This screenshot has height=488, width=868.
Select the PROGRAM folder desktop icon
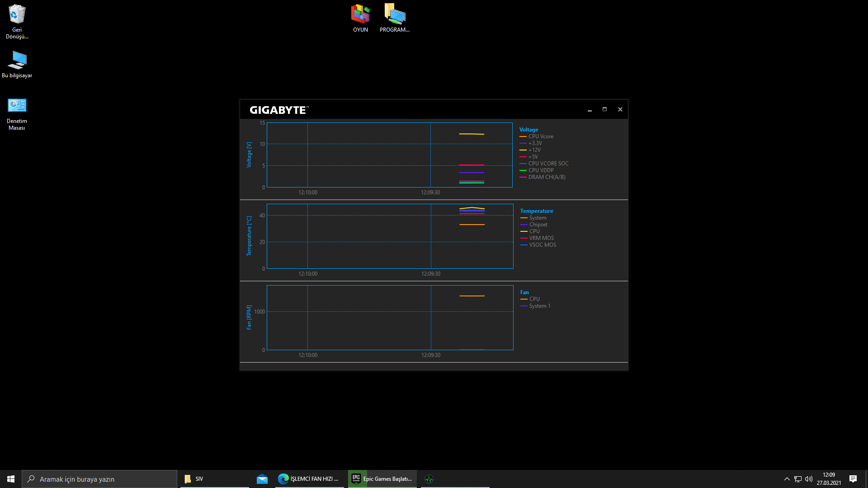click(x=395, y=18)
